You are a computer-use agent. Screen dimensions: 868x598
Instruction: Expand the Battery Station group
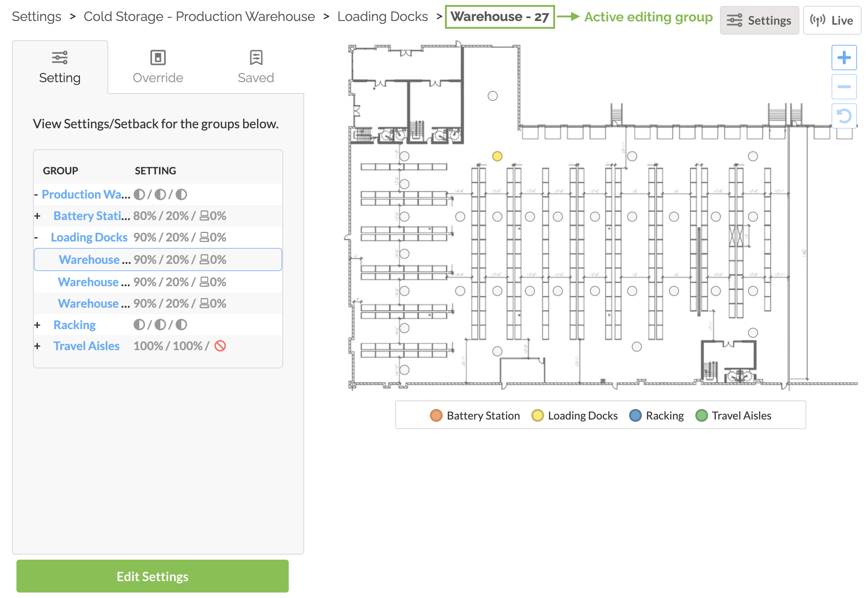pos(37,216)
